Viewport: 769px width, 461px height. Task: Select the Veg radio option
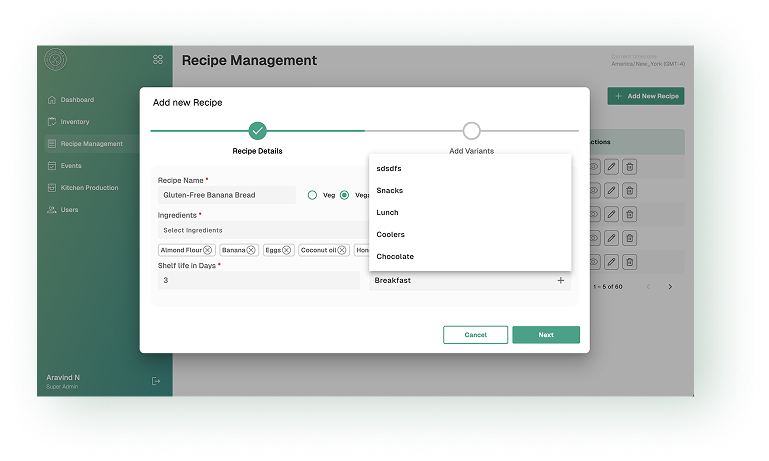point(313,195)
